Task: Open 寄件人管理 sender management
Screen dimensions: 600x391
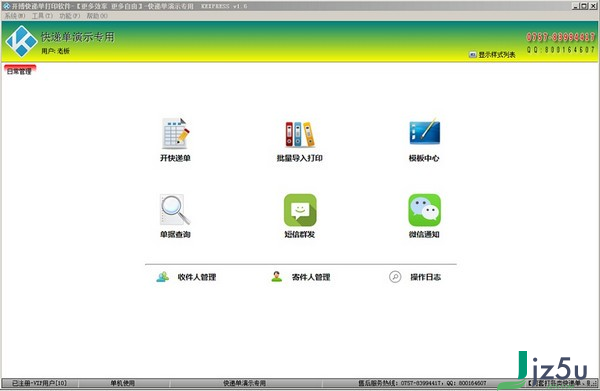Action: 301,277
